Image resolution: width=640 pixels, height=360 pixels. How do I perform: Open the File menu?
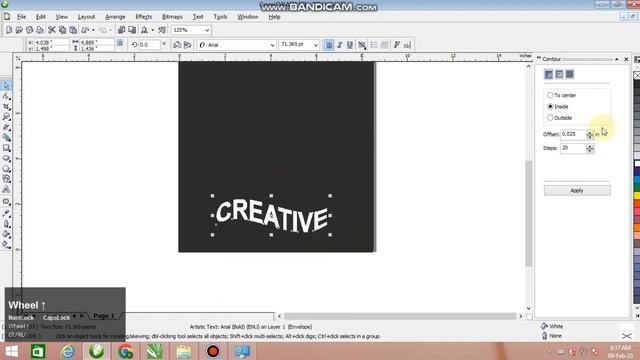tap(21, 17)
